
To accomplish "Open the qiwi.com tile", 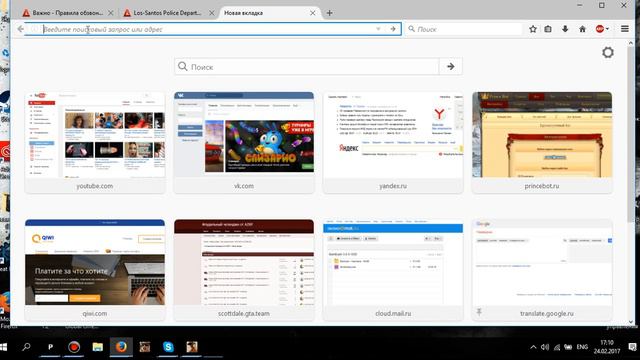I will (95, 270).
